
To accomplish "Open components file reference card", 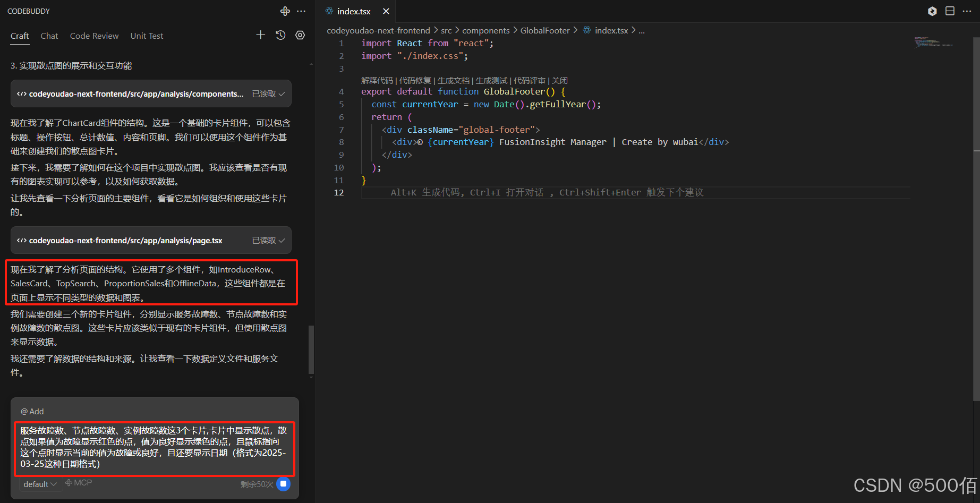I will (151, 93).
